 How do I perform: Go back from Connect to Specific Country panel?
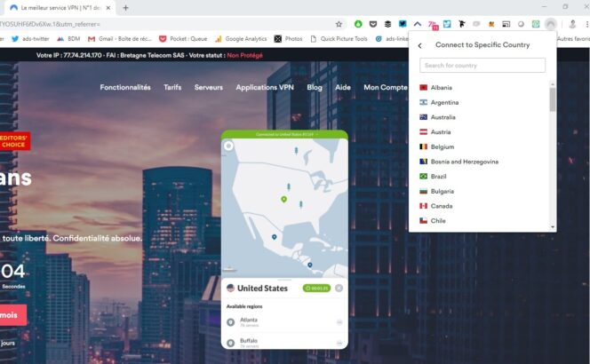[420, 45]
